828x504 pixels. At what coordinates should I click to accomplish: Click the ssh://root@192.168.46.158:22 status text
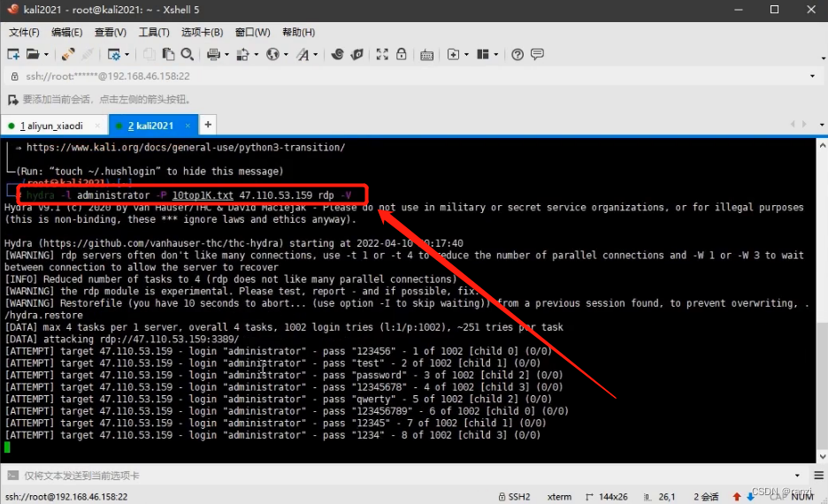[66, 497]
